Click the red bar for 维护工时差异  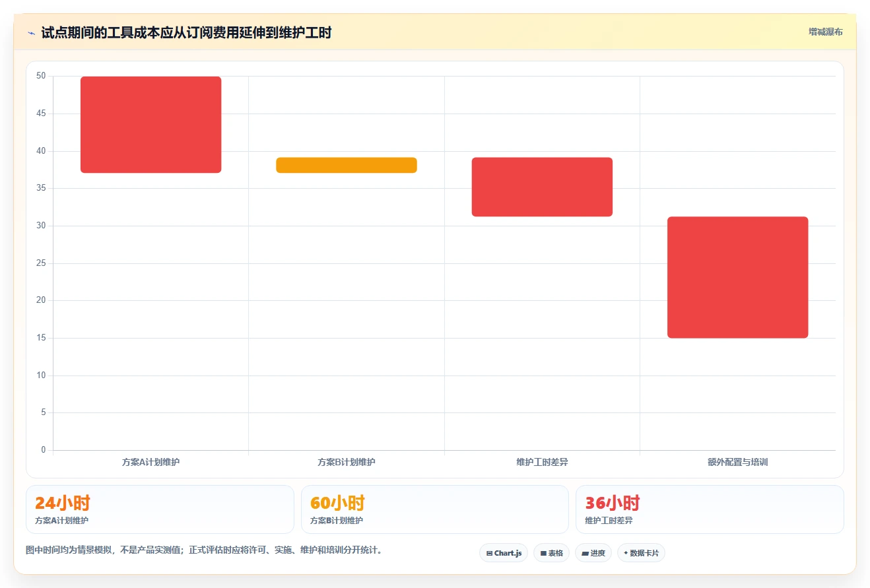pos(542,187)
